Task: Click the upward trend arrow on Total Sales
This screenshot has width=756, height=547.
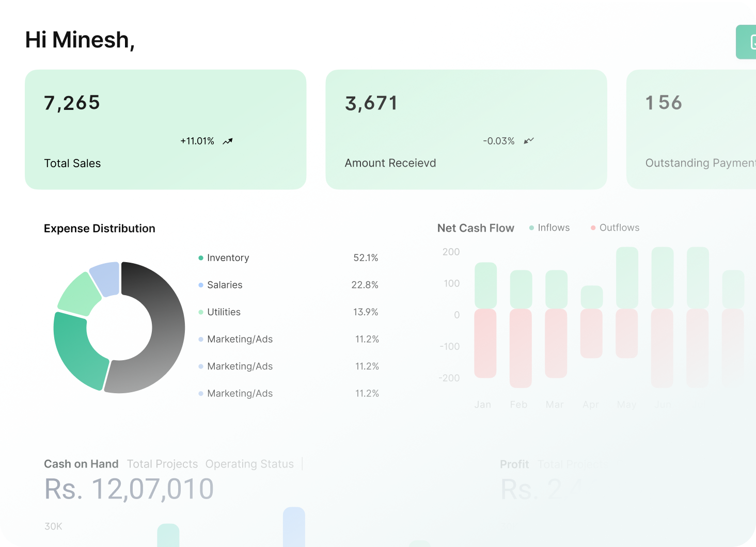Action: click(228, 141)
